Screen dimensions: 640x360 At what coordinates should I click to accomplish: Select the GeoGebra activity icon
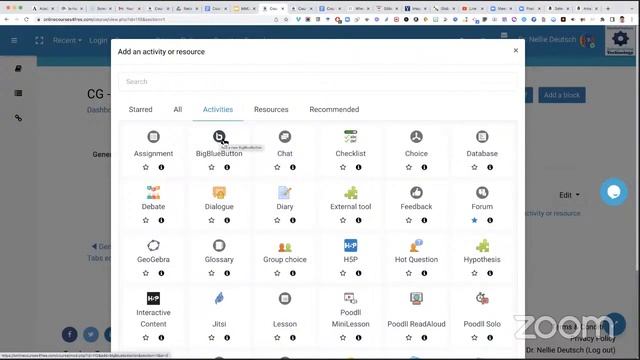153,245
